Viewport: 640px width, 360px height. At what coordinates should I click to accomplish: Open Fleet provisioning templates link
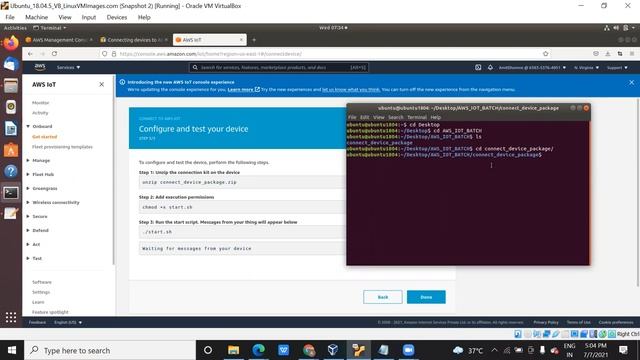click(62, 147)
